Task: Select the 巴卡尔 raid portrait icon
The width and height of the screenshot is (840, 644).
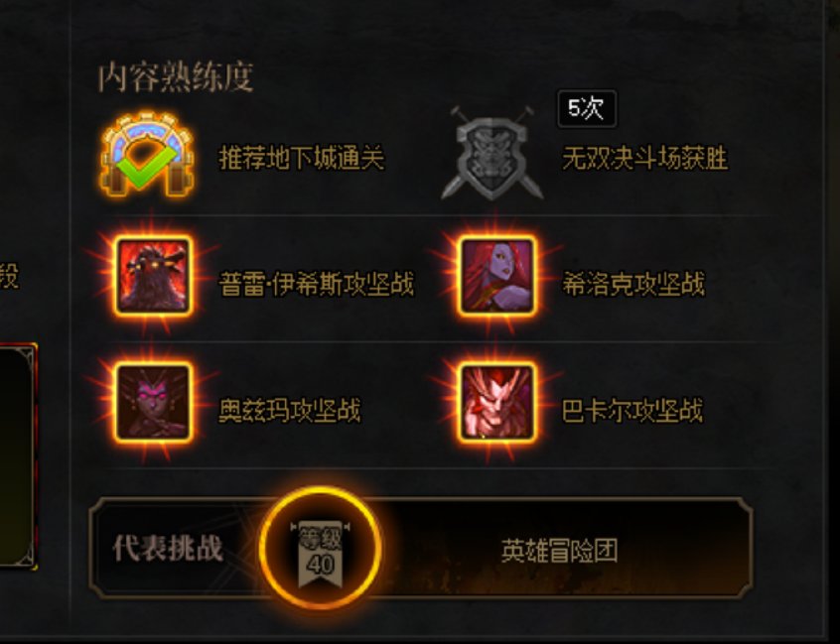Action: [497, 403]
